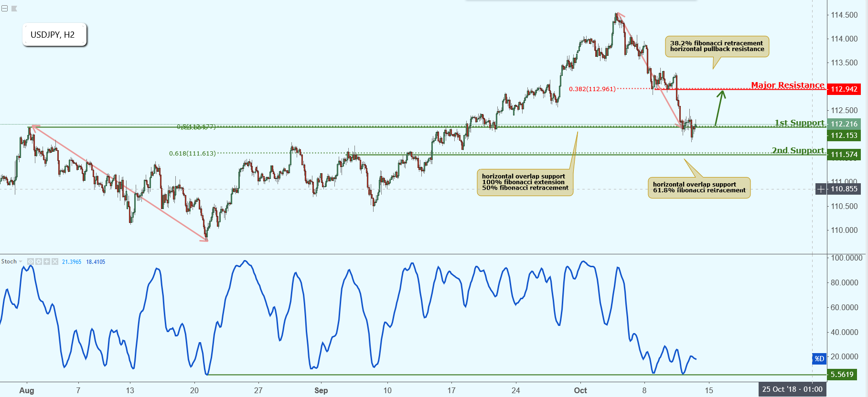Open Stoch indicator settings with the gear icon
The width and height of the screenshot is (868, 397).
click(x=39, y=261)
